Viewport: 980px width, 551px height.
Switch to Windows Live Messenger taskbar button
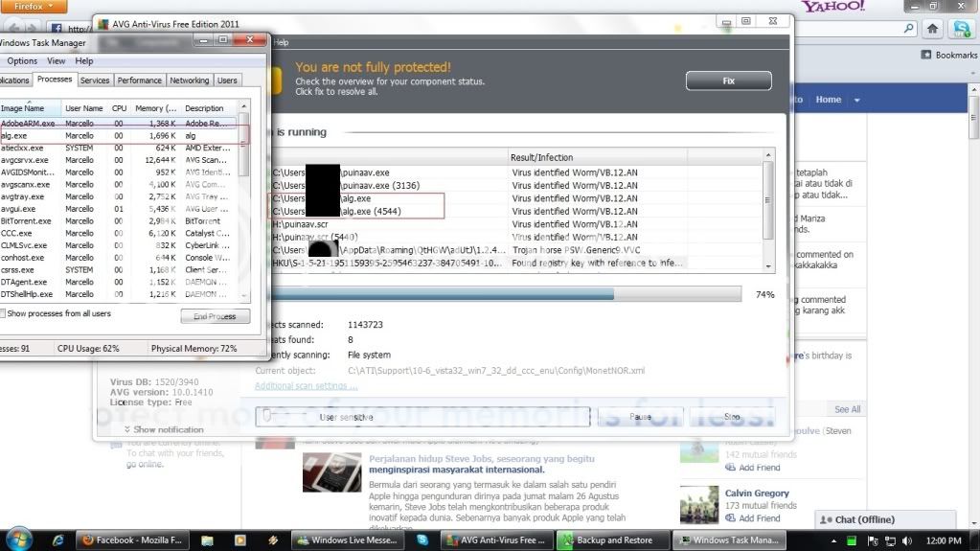[347, 540]
